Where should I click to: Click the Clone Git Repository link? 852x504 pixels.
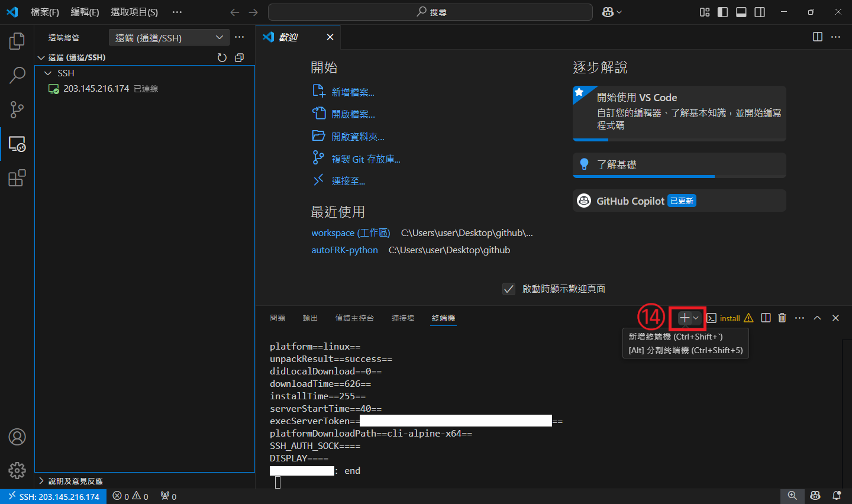pos(366,159)
